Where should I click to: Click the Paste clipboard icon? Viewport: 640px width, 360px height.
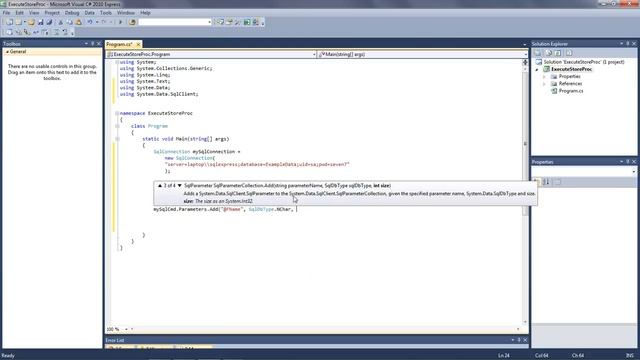pyautogui.click(x=79, y=22)
